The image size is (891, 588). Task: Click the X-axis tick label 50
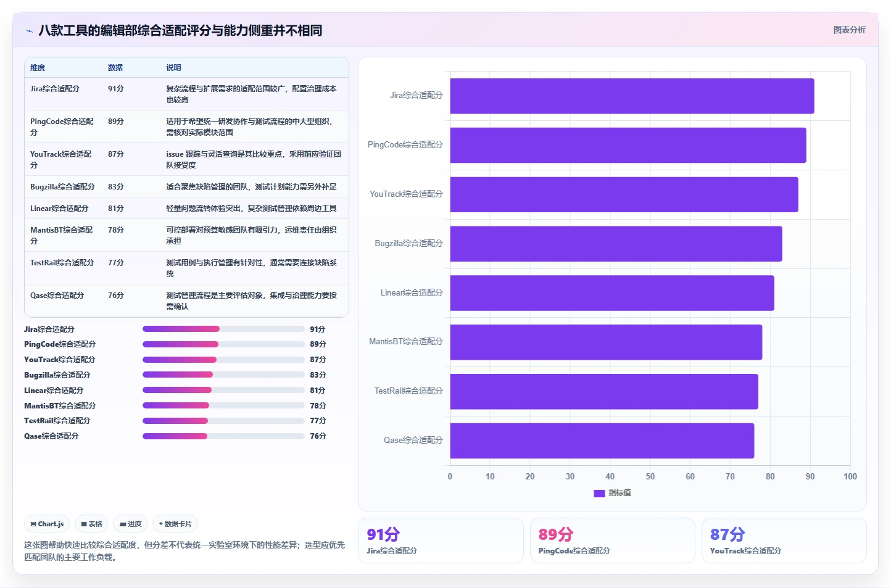650,476
